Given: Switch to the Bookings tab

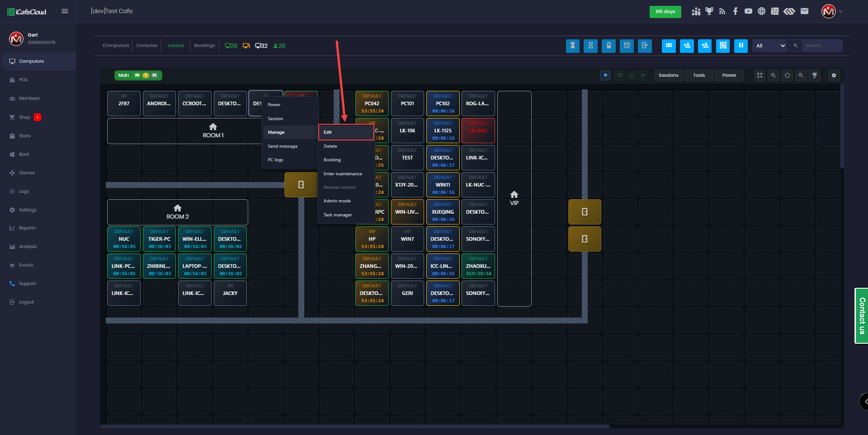Looking at the screenshot, I should tap(204, 46).
